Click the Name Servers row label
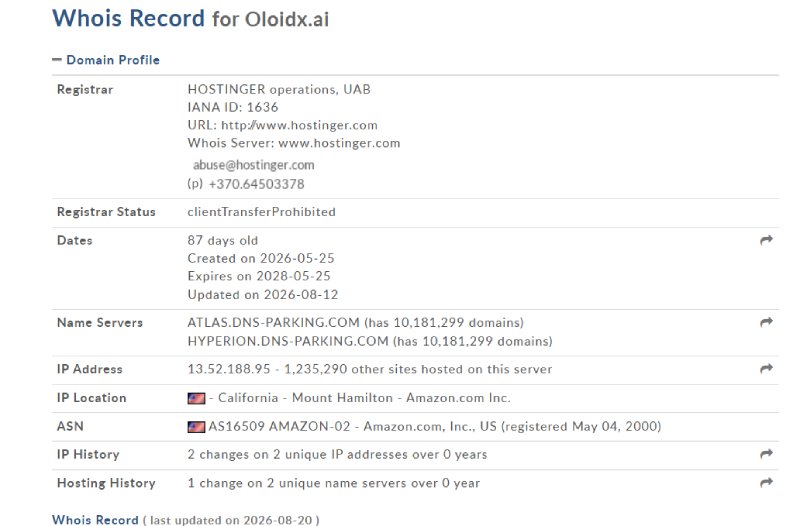Viewport: 800px width, 526px height. point(100,322)
